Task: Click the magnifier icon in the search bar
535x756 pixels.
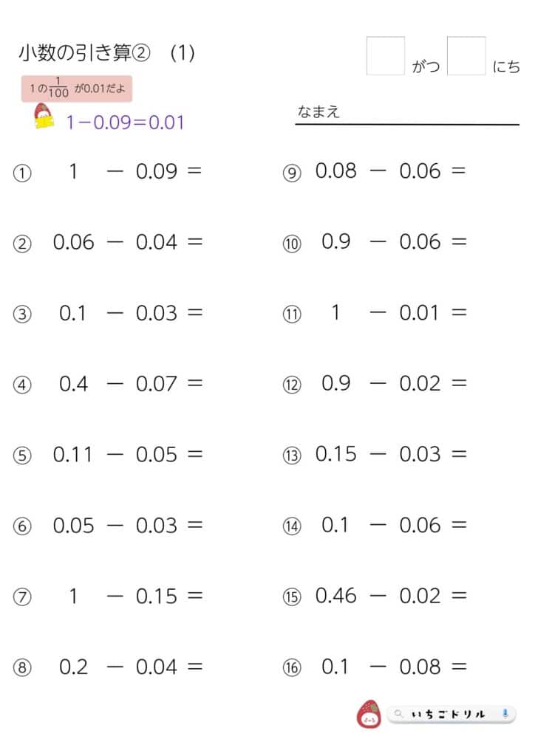Action: click(x=399, y=714)
